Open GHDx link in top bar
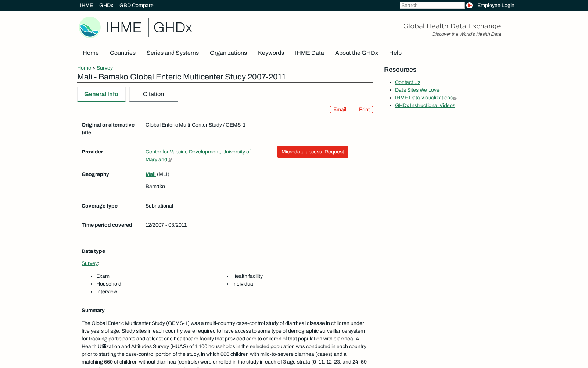Screen dimensions: 588x368 click(106, 5)
